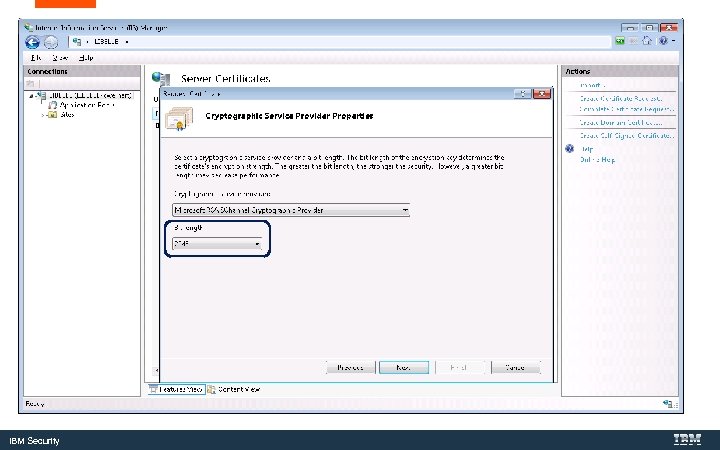Click the Import action link
Screen dimensions: 720x450
[x=592, y=85]
